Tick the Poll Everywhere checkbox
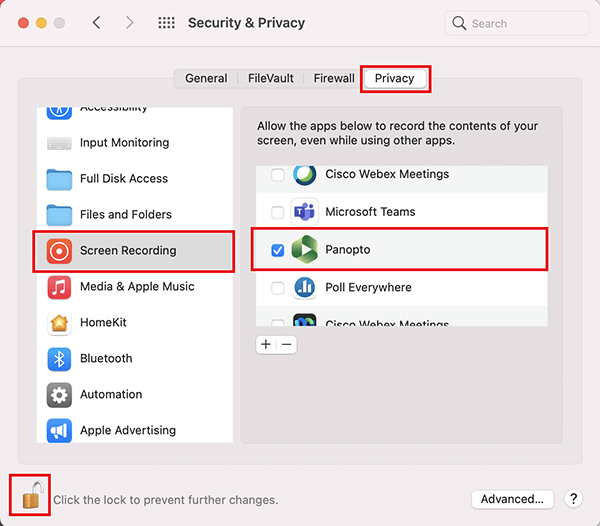 tap(277, 288)
